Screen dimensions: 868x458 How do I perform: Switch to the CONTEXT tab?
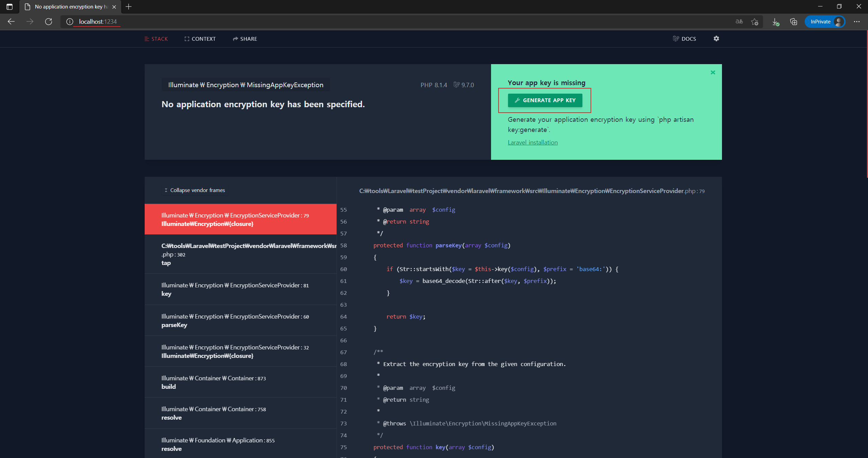tap(200, 39)
